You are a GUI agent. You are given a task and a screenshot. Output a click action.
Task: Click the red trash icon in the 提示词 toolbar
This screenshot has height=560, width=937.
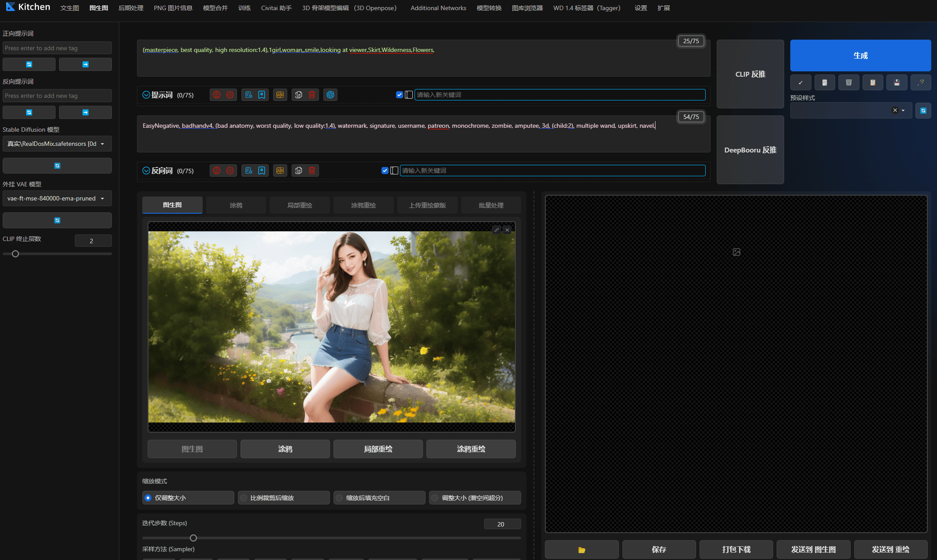312,95
